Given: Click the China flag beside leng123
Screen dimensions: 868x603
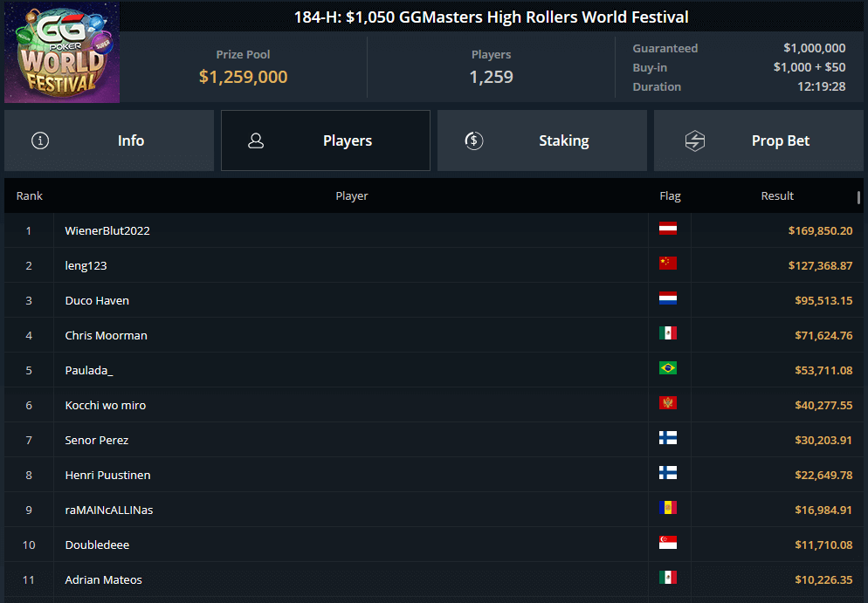Looking at the screenshot, I should [x=668, y=264].
